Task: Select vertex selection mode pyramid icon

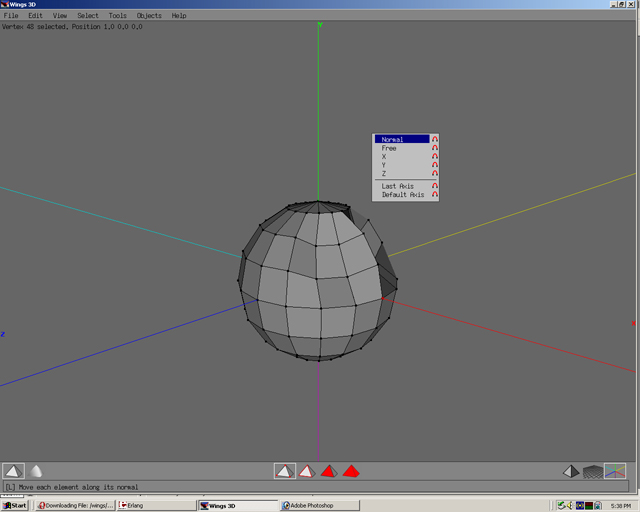Action: point(285,471)
